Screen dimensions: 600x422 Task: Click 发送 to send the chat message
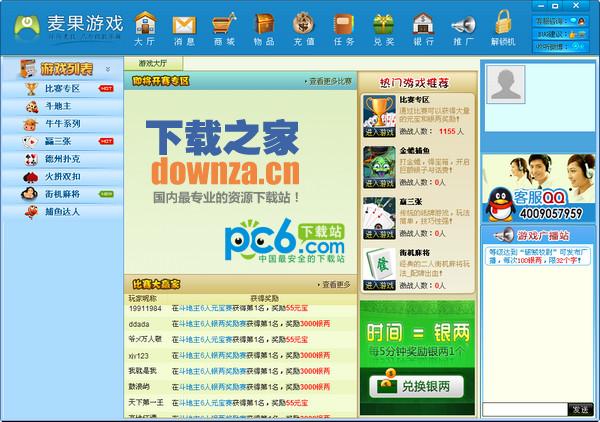click(580, 409)
